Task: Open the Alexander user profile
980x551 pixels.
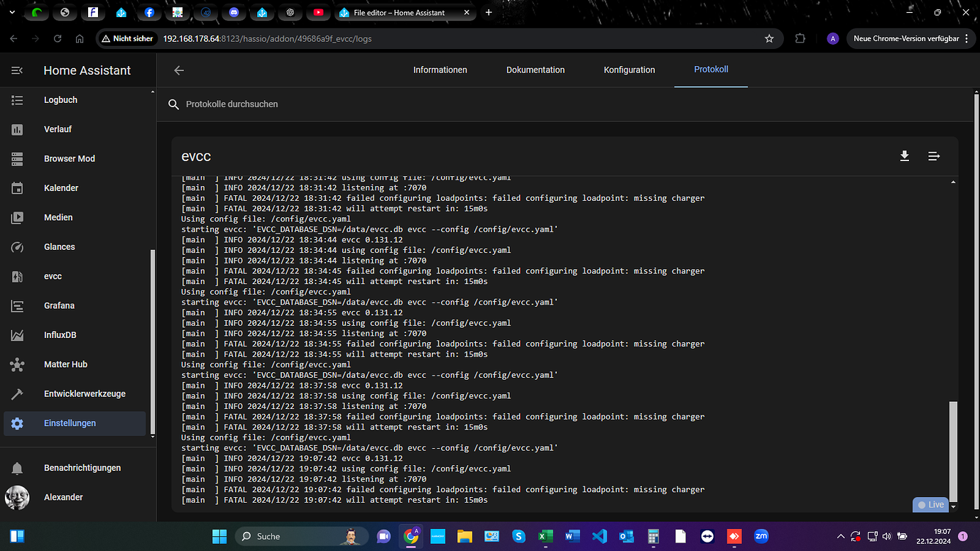Action: coord(63,497)
